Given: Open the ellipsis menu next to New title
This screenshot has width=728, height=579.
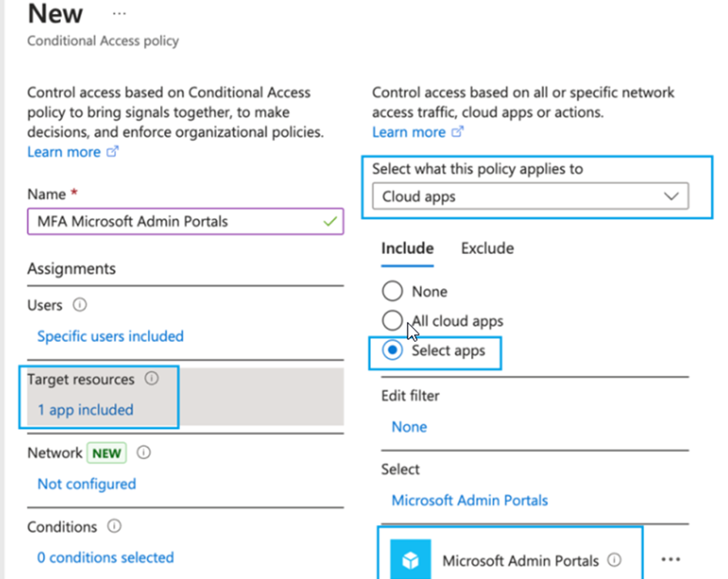Looking at the screenshot, I should [119, 14].
